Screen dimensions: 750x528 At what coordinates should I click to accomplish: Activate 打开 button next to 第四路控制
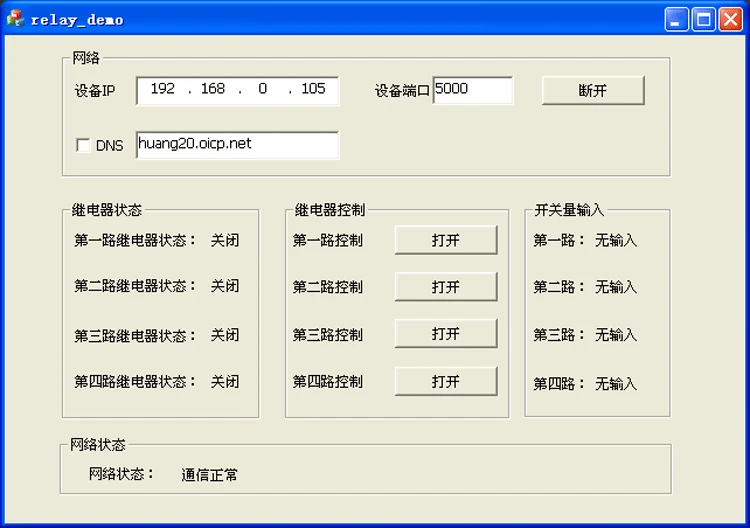[446, 381]
